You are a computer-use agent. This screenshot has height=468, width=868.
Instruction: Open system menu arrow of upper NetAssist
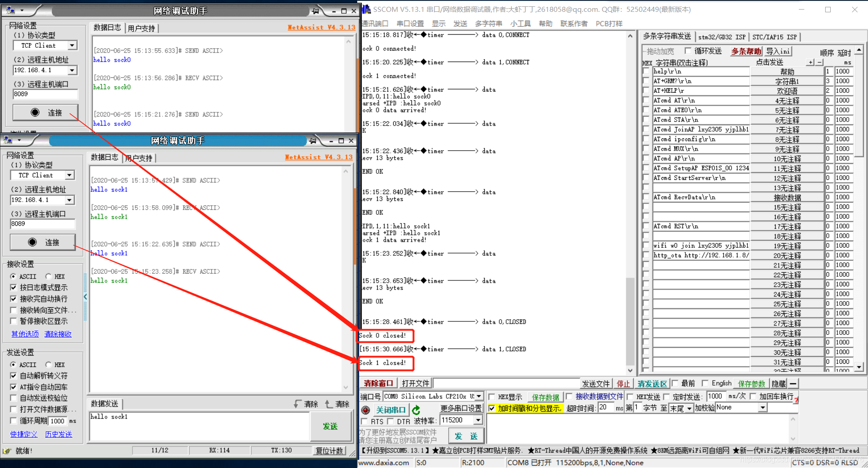coord(21,10)
